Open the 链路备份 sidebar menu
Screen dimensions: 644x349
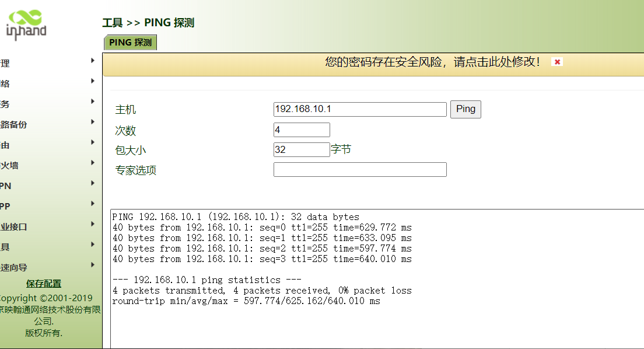click(14, 124)
